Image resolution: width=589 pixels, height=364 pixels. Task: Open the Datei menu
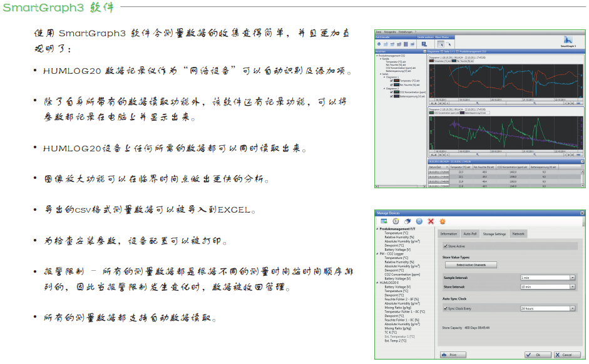379,32
